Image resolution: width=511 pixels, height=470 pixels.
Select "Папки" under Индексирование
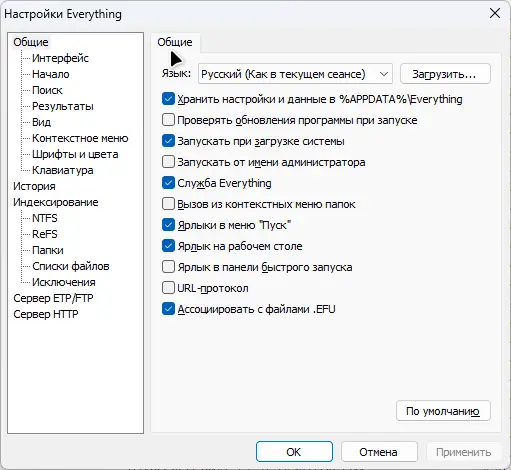(48, 250)
